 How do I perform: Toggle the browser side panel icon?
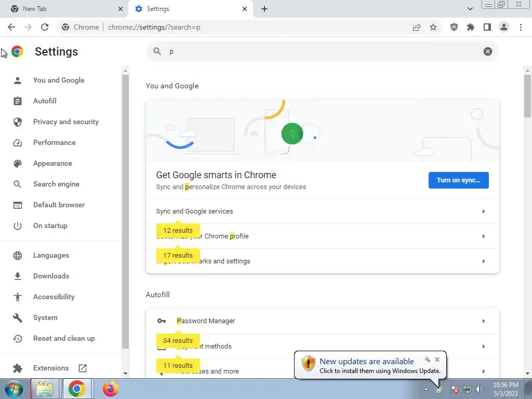487,27
